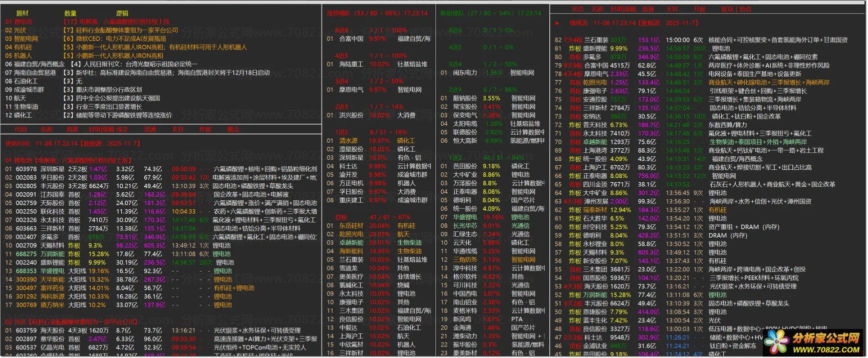Click row 62 瑞泰新材 in 情绪流

[x=641, y=210]
